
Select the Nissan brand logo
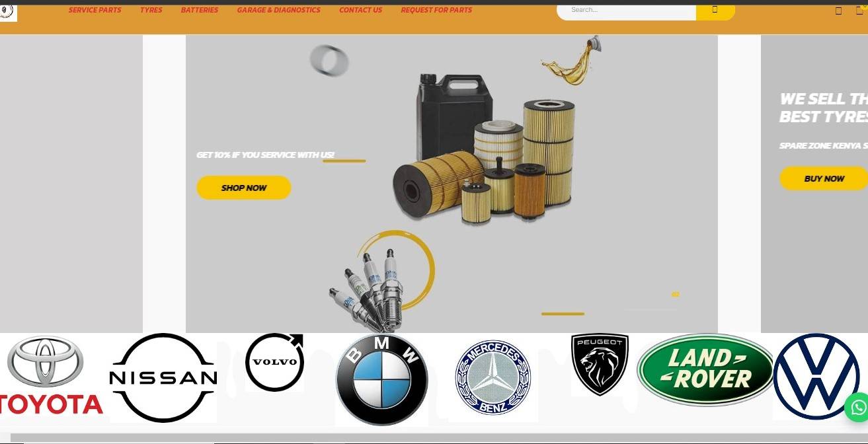pos(163,378)
